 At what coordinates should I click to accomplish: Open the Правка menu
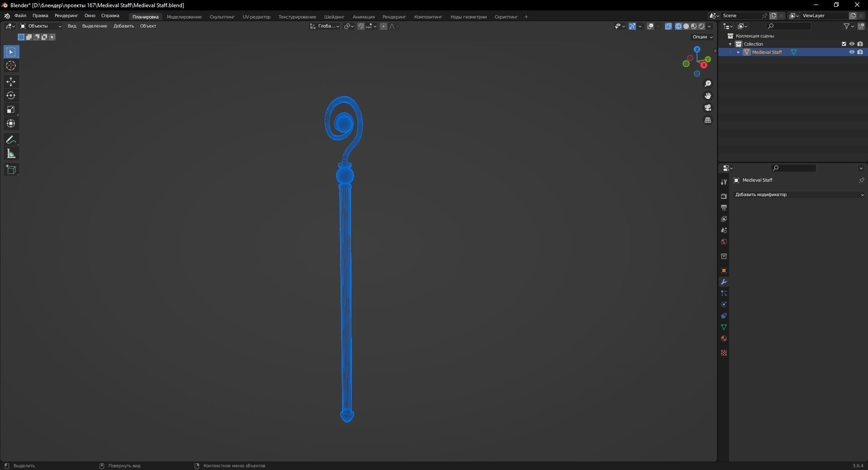(x=40, y=16)
